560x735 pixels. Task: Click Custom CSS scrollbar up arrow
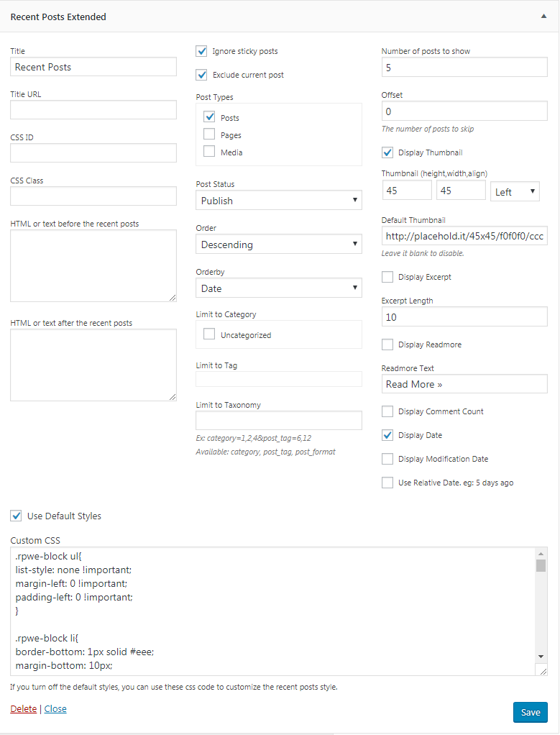[541, 554]
